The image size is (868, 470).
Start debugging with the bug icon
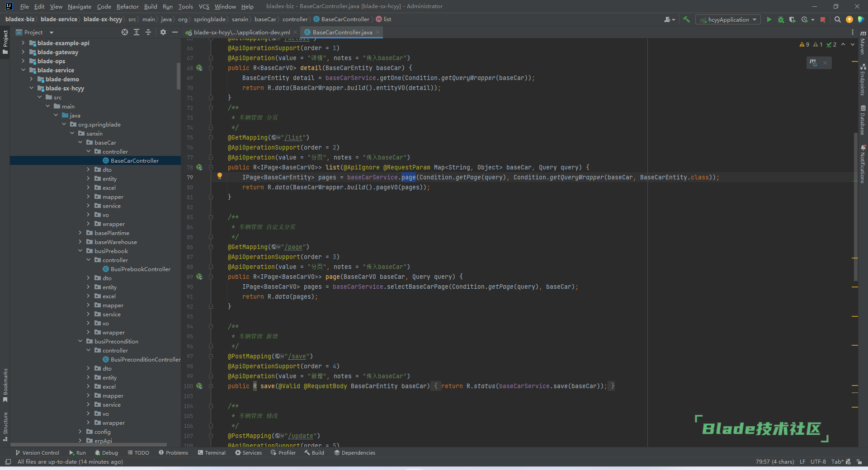[x=781, y=19]
